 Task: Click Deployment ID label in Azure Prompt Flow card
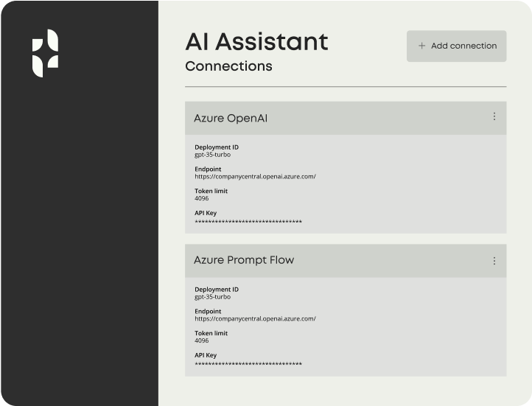coord(217,290)
